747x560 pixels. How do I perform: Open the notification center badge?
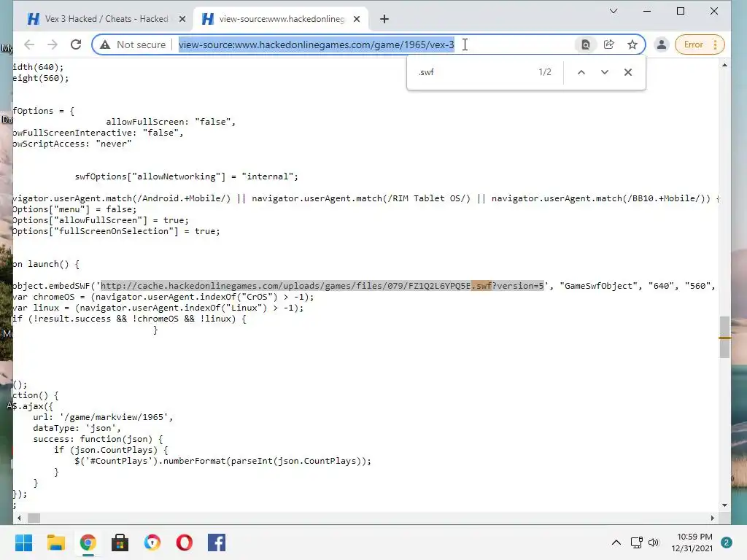727,542
